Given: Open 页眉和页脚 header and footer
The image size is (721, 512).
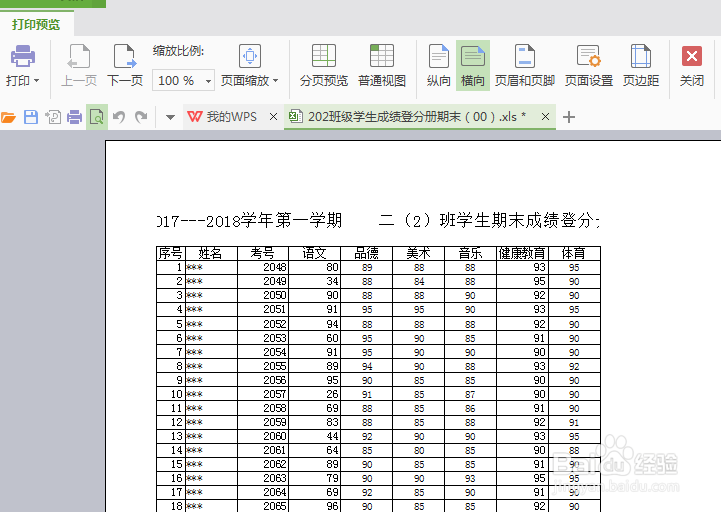Looking at the screenshot, I should pyautogui.click(x=525, y=66).
